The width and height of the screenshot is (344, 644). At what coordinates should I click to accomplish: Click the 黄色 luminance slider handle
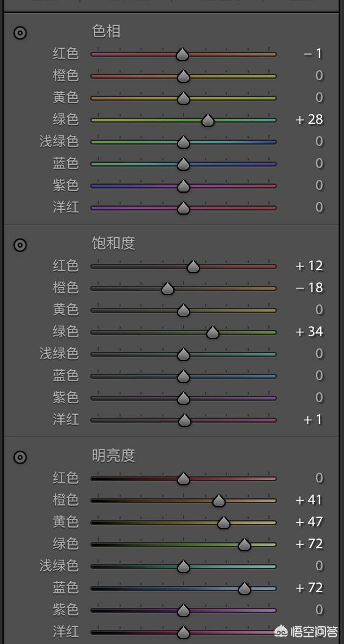coord(224,523)
